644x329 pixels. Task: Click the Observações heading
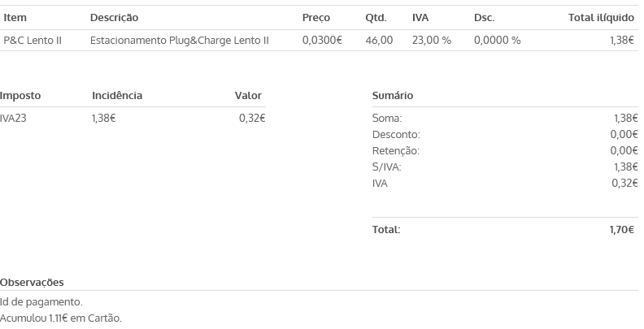[32, 283]
